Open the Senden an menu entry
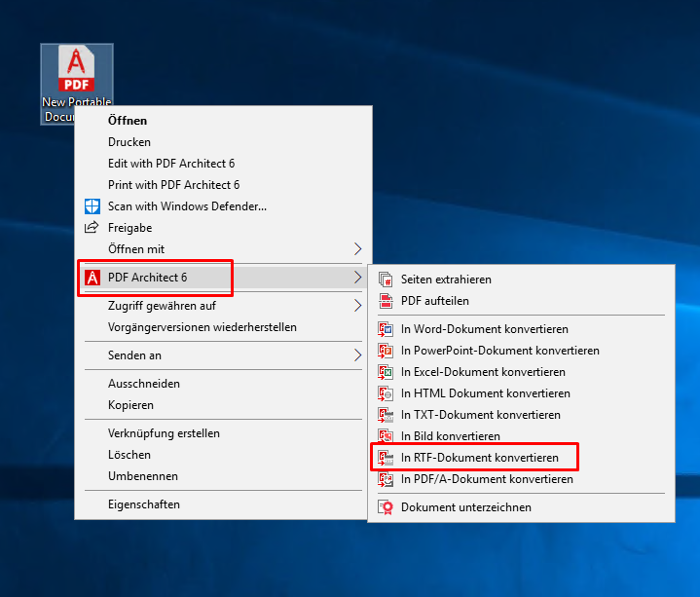 (223, 355)
